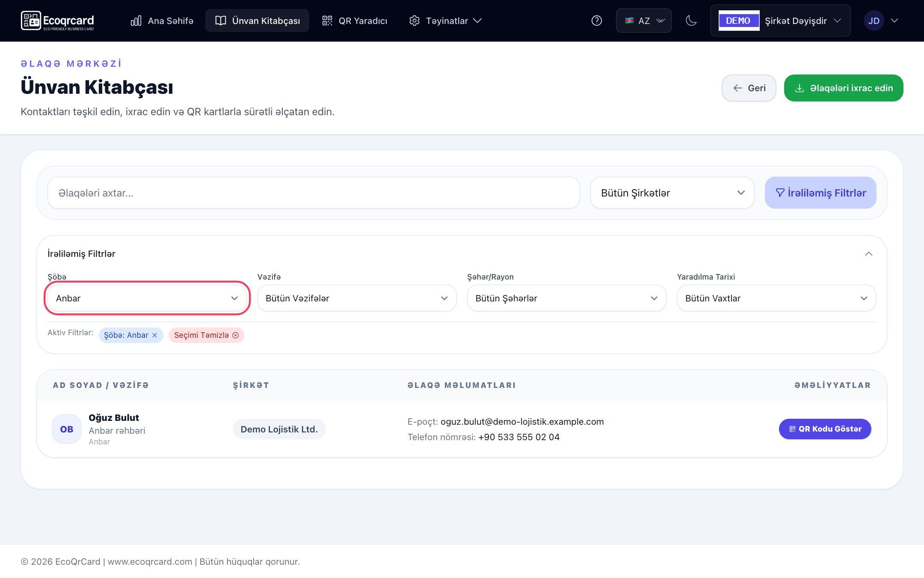The width and height of the screenshot is (924, 578).
Task: Click the JD user avatar
Action: 874,21
